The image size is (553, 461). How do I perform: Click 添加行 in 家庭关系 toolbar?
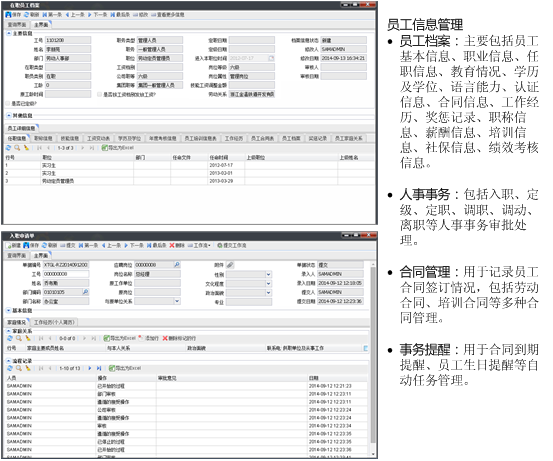(149, 338)
